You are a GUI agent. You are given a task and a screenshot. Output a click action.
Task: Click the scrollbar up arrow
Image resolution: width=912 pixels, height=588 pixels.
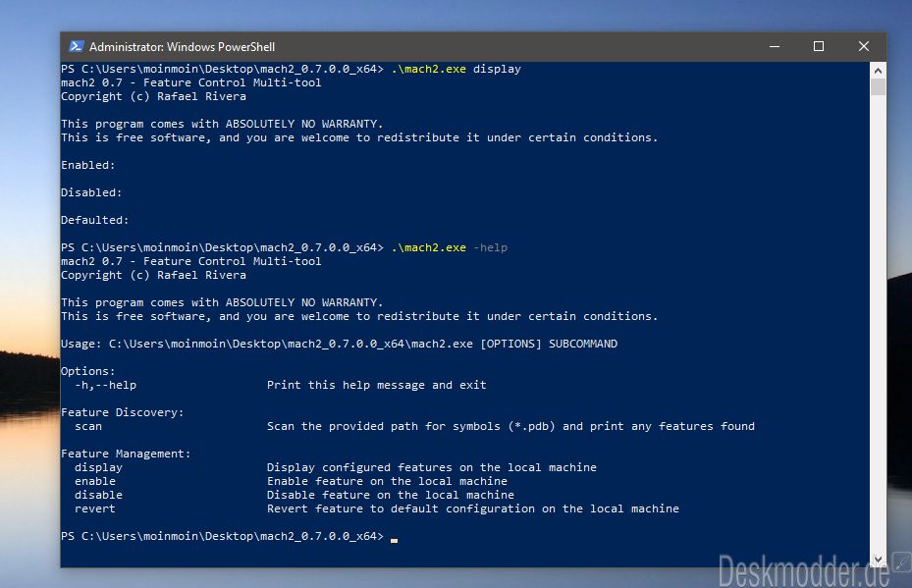point(879,71)
